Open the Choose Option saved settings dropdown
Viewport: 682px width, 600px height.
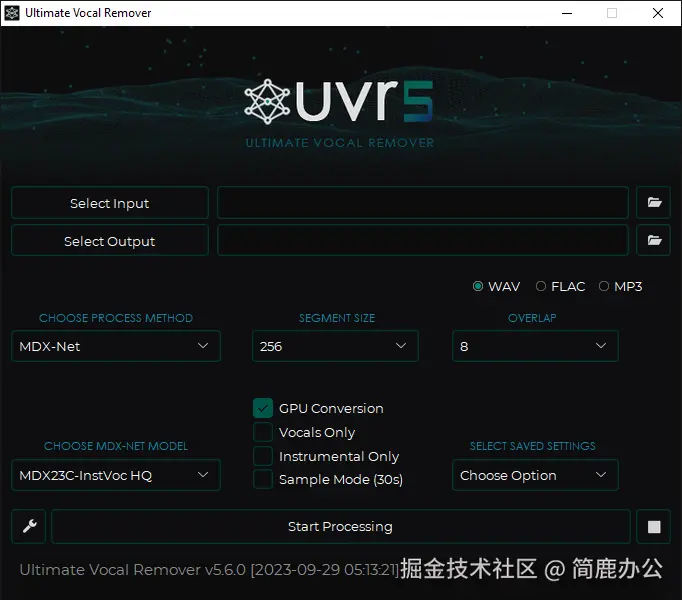535,475
